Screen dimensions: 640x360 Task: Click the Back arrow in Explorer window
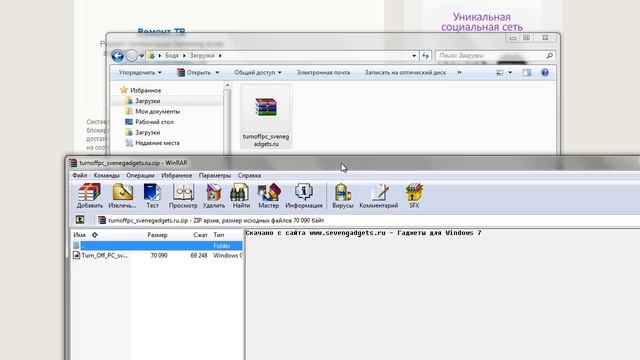tap(118, 56)
